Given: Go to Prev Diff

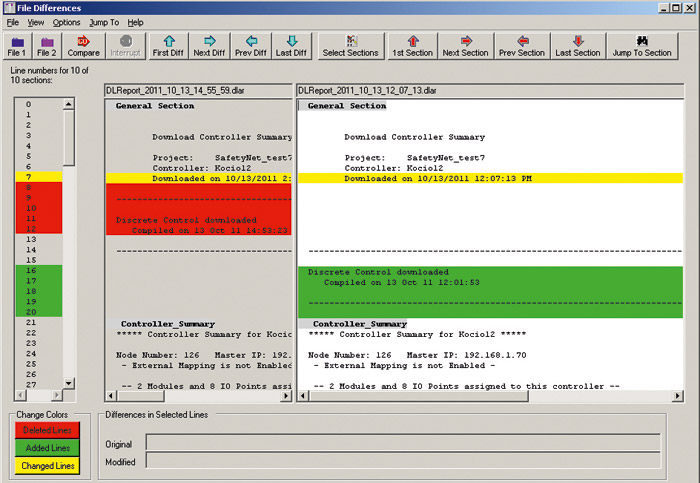Looking at the screenshot, I should click(251, 45).
